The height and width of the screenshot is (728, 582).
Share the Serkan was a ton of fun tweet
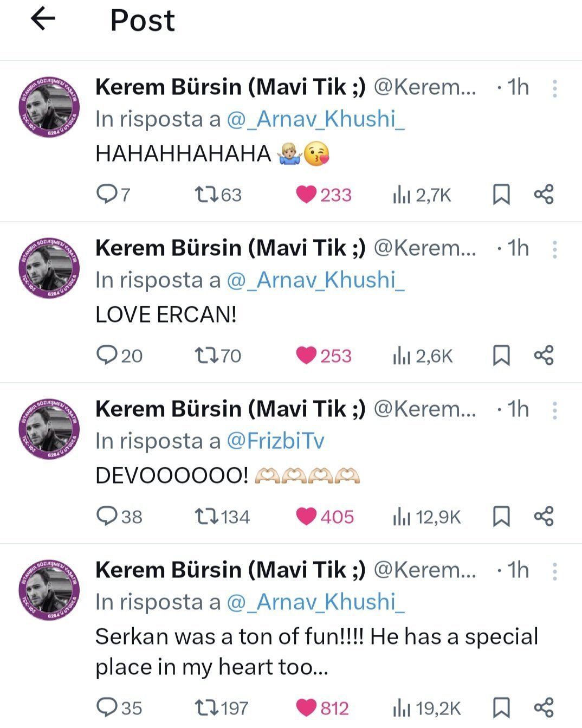click(544, 707)
